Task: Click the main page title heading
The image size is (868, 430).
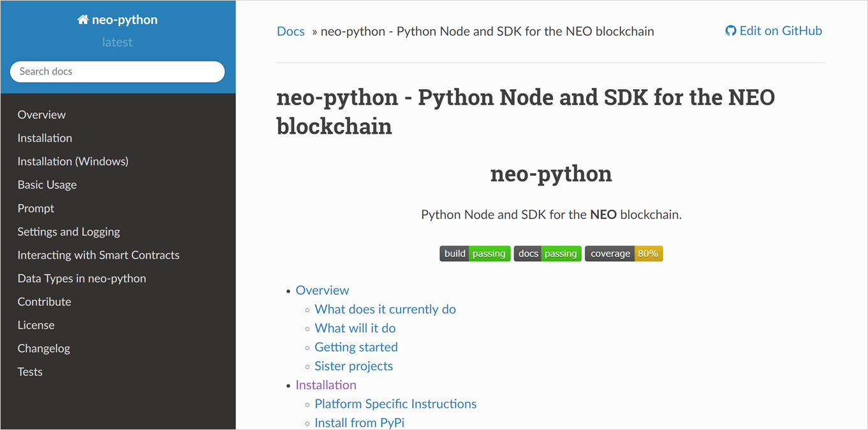Action: coord(526,111)
